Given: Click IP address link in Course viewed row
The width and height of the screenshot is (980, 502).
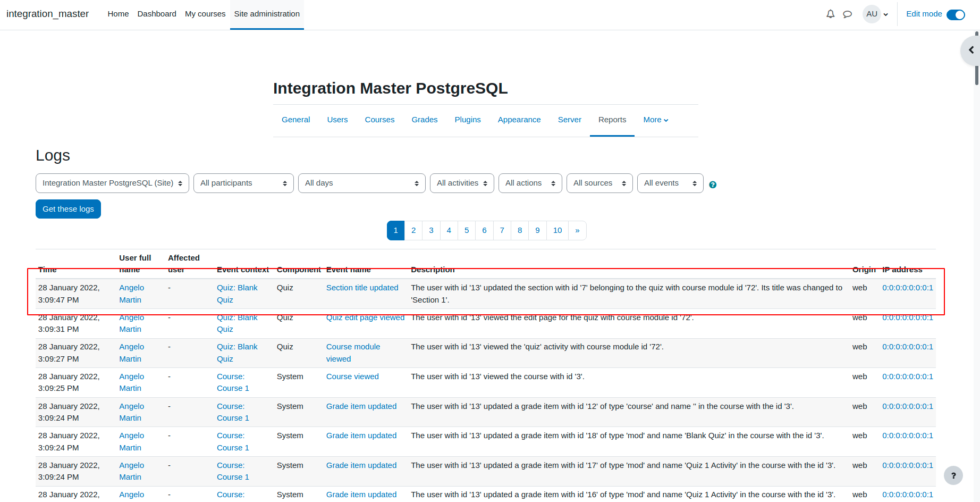Looking at the screenshot, I should pos(908,376).
